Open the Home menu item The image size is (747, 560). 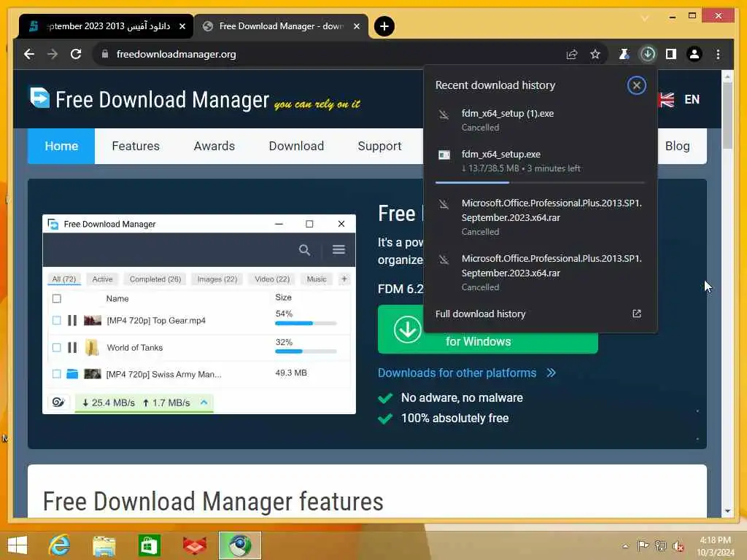pos(61,146)
